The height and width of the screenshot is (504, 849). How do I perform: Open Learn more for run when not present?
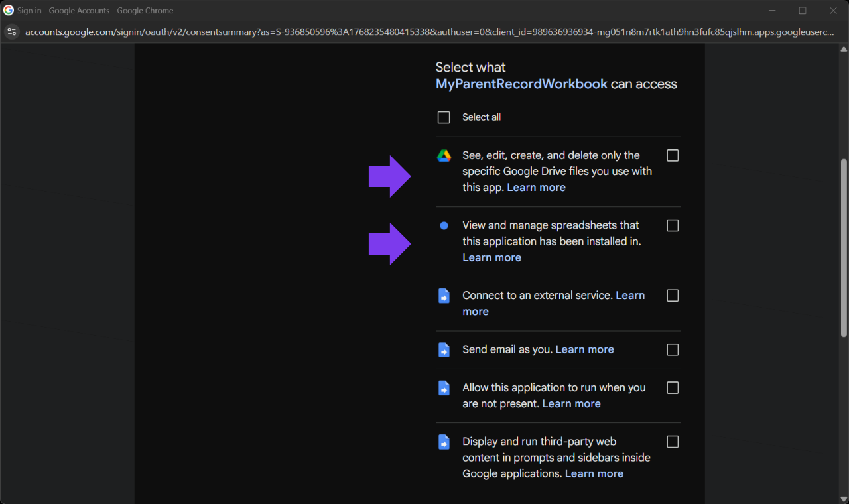coord(571,404)
